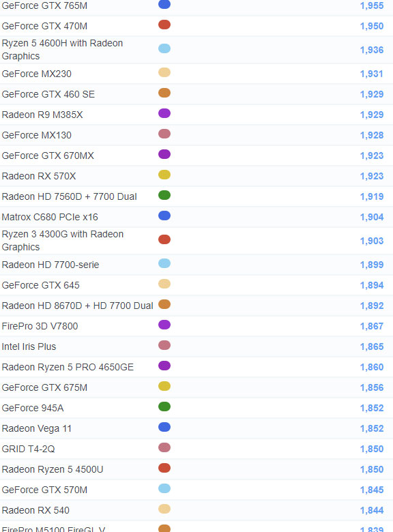Click score 1,867 for FirePro 3D V7800
393x532 pixels.
coord(372,326)
